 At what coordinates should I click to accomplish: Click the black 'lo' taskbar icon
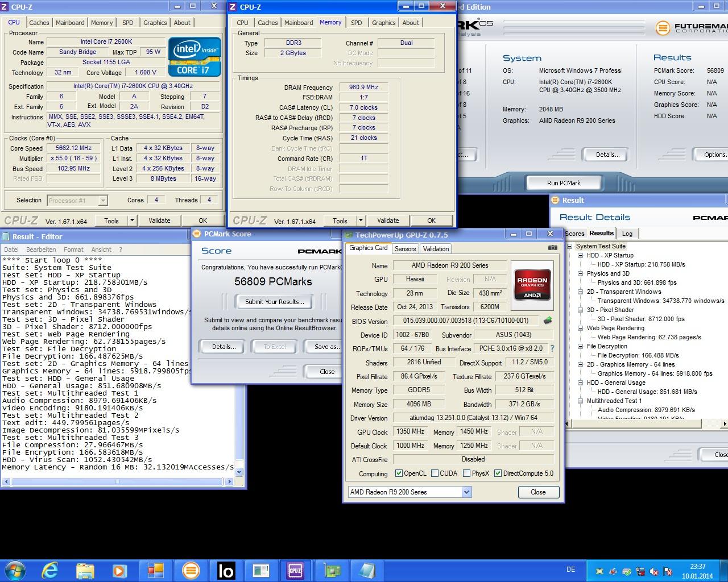coord(226,570)
